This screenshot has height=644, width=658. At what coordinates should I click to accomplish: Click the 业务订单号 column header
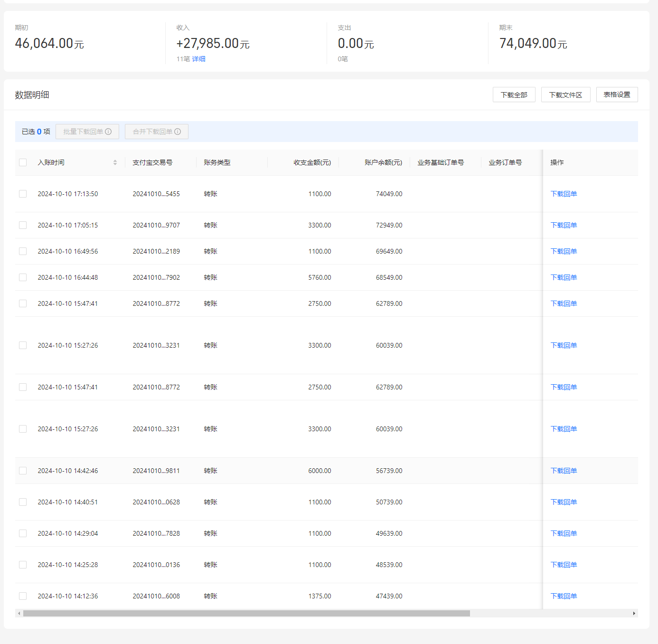click(x=505, y=162)
